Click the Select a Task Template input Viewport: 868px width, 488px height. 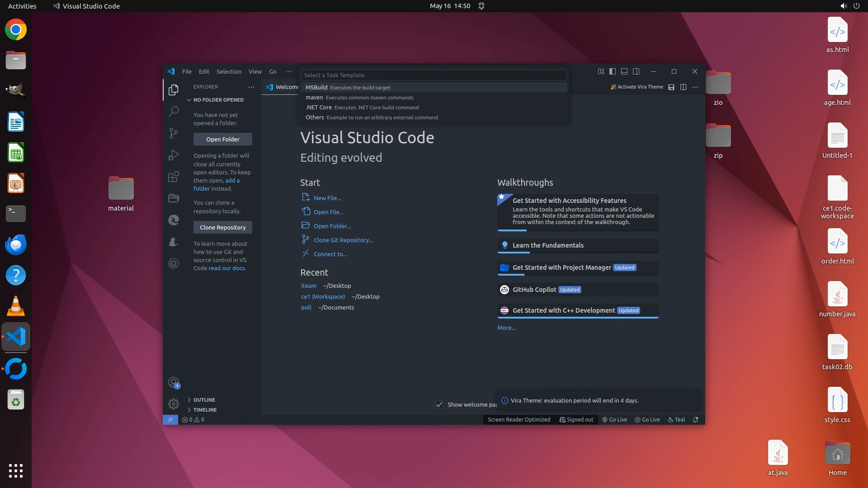(433, 75)
